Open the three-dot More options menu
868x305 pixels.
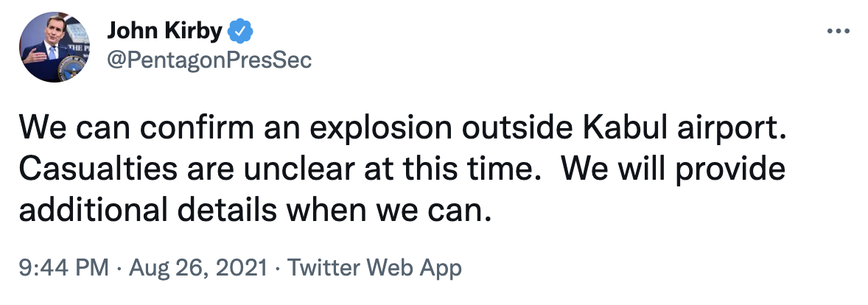click(x=839, y=32)
